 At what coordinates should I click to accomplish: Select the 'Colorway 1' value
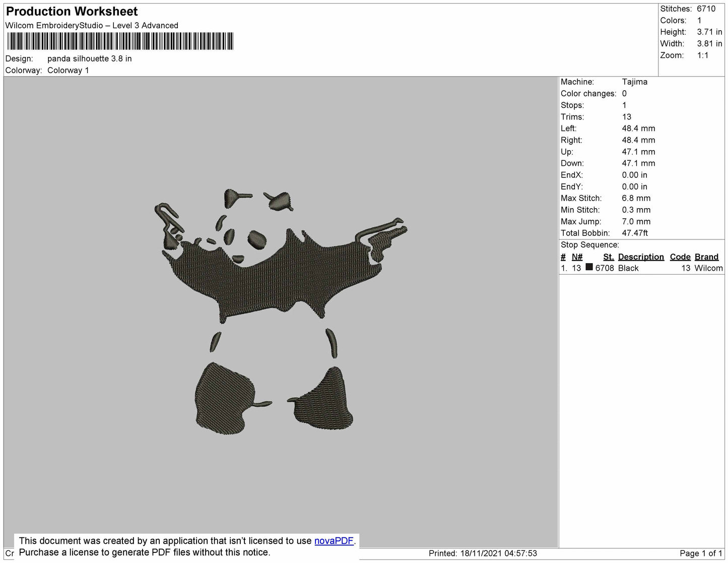tap(68, 71)
